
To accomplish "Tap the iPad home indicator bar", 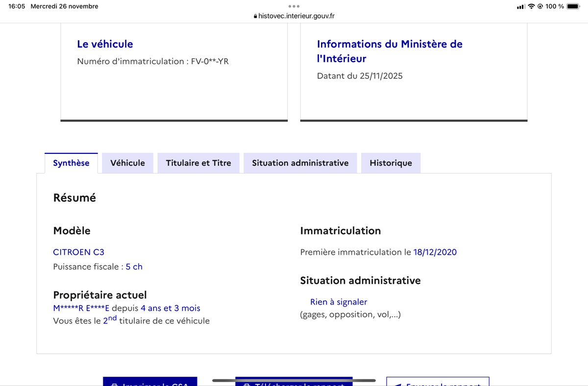I will coord(294,380).
